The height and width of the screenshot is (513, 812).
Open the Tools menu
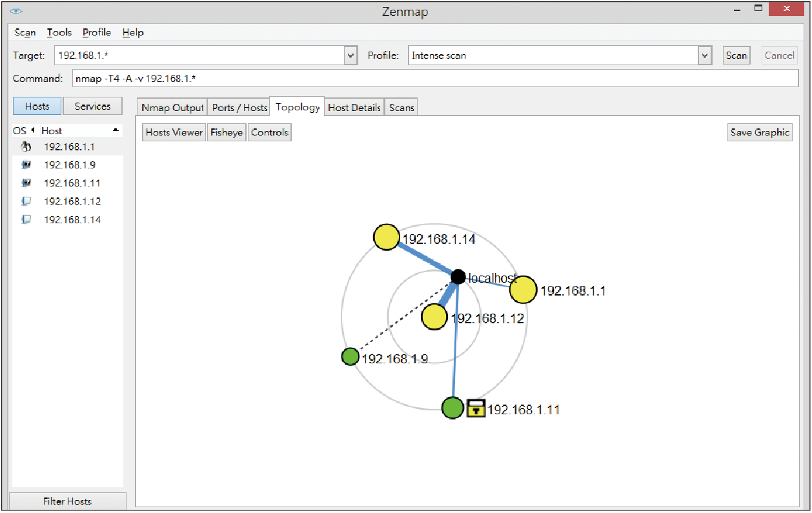coord(59,32)
